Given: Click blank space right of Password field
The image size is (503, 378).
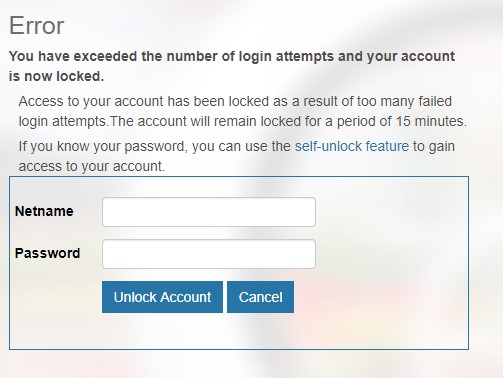Looking at the screenshot, I should click(x=390, y=254).
